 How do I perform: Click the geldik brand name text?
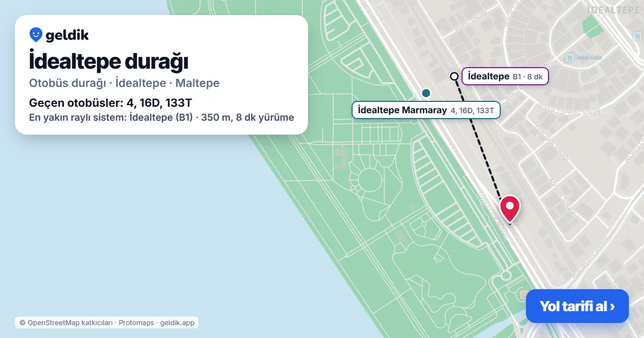(x=67, y=35)
